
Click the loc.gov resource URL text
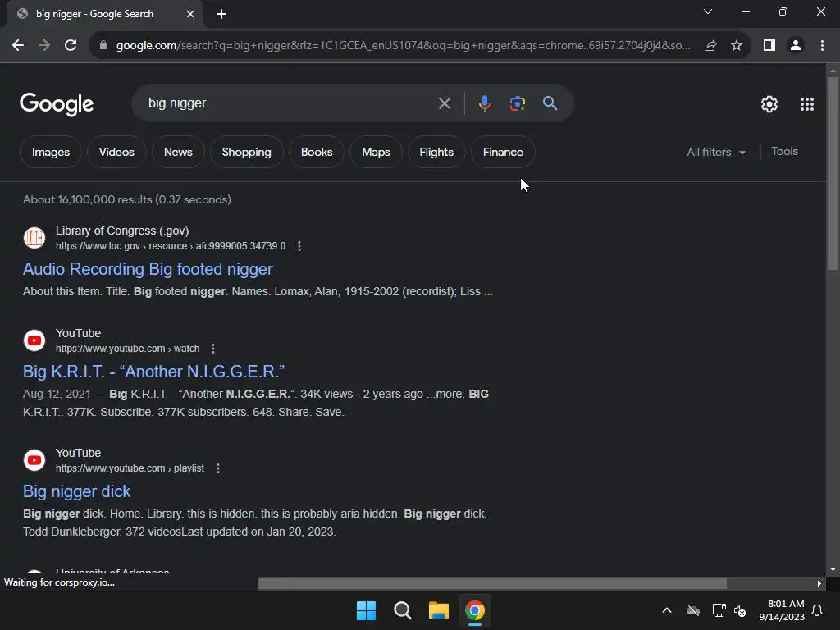(x=171, y=246)
